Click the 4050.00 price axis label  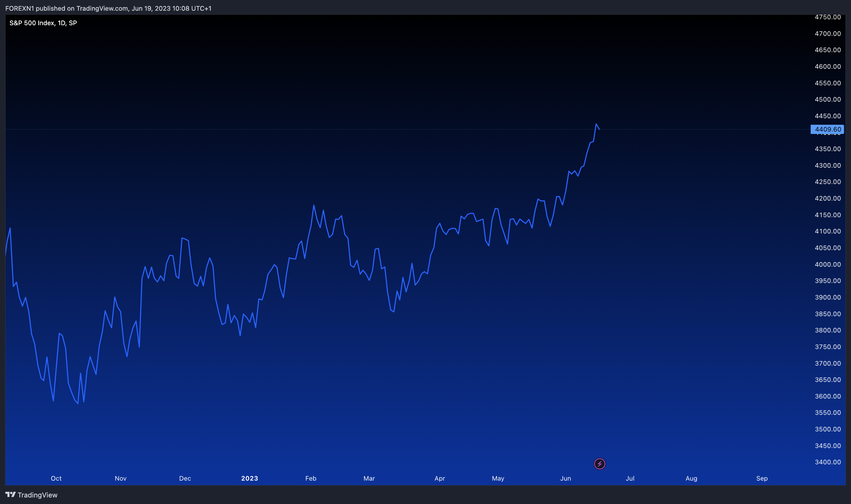[828, 248]
